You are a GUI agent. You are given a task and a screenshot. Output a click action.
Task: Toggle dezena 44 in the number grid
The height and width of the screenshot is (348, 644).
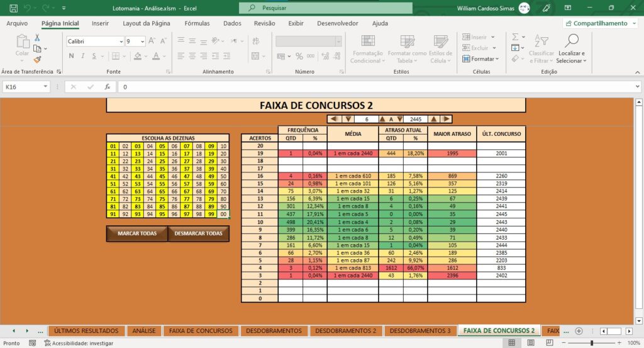click(x=150, y=176)
